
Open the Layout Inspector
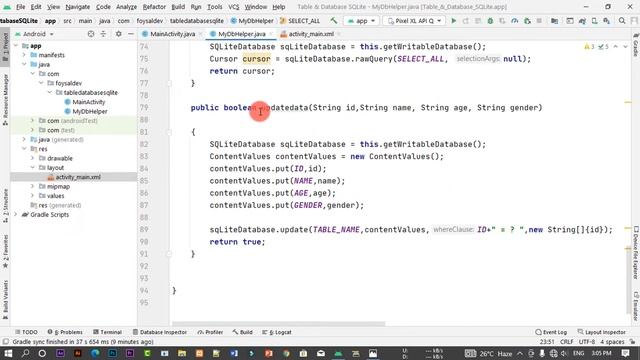point(602,332)
